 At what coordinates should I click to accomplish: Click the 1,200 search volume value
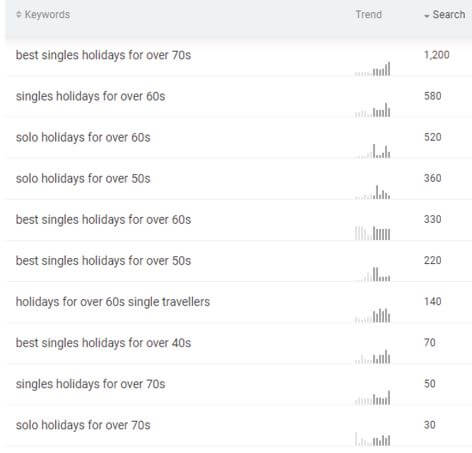(437, 55)
